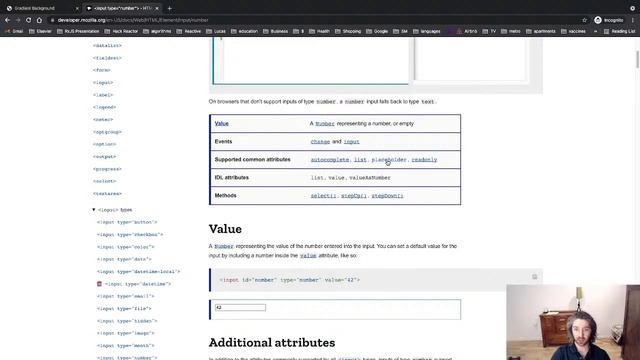640x360 pixels.
Task: Open the form element sidebar link
Action: click(102, 70)
